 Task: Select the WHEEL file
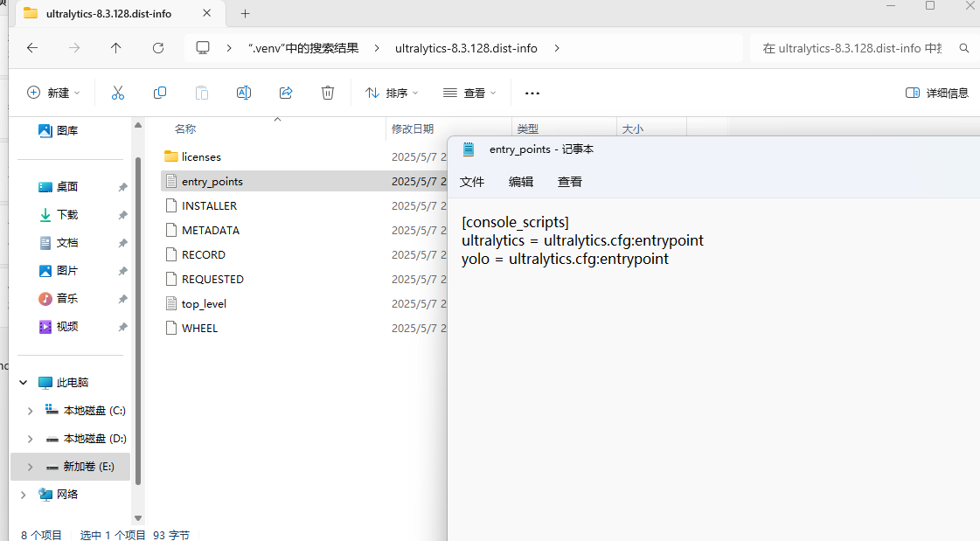coord(199,328)
